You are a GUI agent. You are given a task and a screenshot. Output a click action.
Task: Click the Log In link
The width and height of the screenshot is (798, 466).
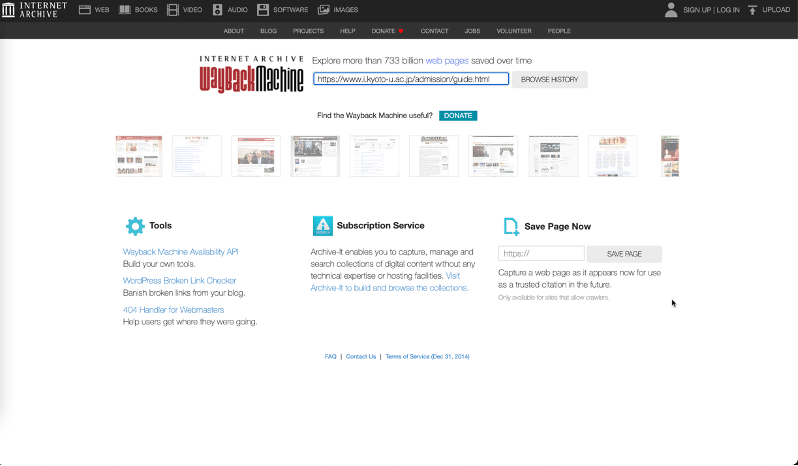pyautogui.click(x=728, y=10)
